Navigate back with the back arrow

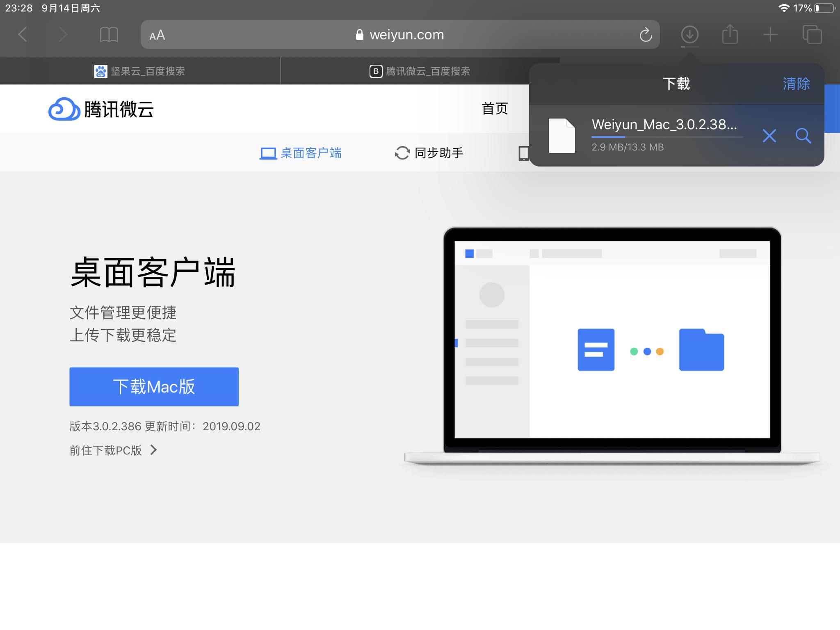pyautogui.click(x=23, y=35)
